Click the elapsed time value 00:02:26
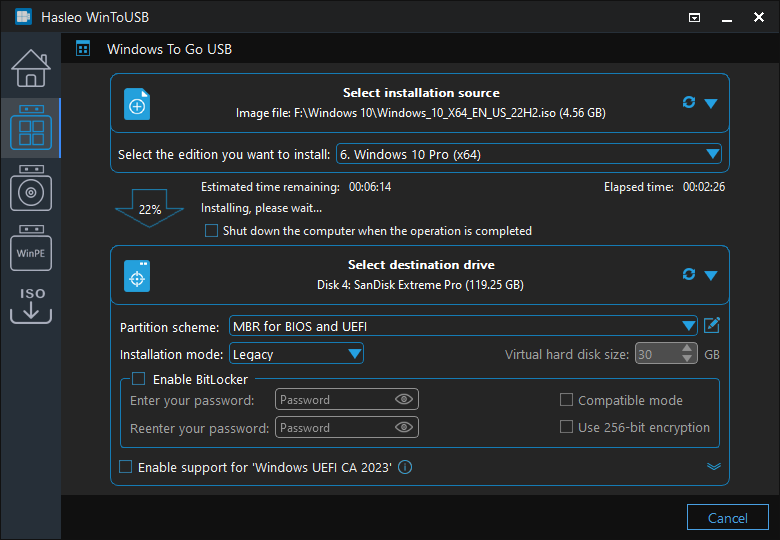The height and width of the screenshot is (540, 780). point(703,187)
